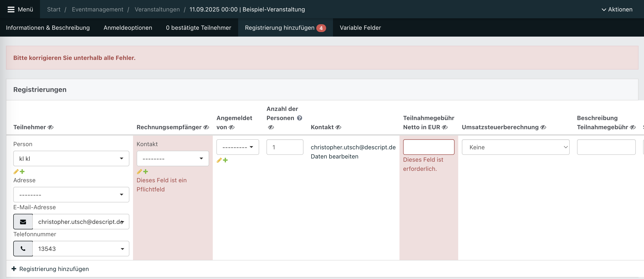Open the Person dropdown showing kl kl
644x279 pixels.
pos(71,159)
